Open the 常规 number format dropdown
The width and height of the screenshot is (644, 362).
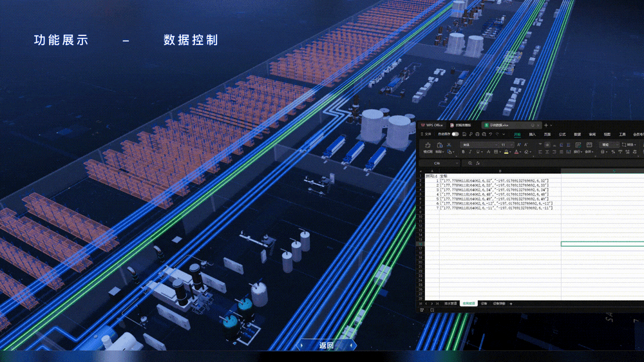pos(609,145)
